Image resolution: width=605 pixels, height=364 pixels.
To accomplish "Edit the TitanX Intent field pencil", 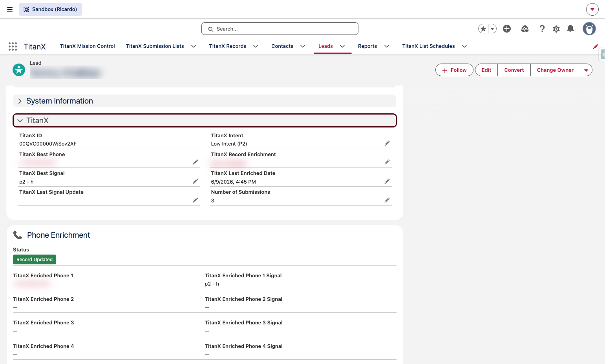I will click(x=387, y=143).
